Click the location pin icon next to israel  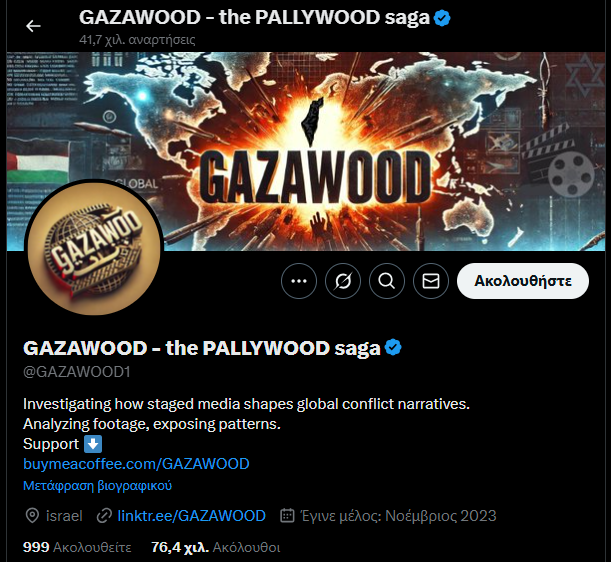[32, 516]
